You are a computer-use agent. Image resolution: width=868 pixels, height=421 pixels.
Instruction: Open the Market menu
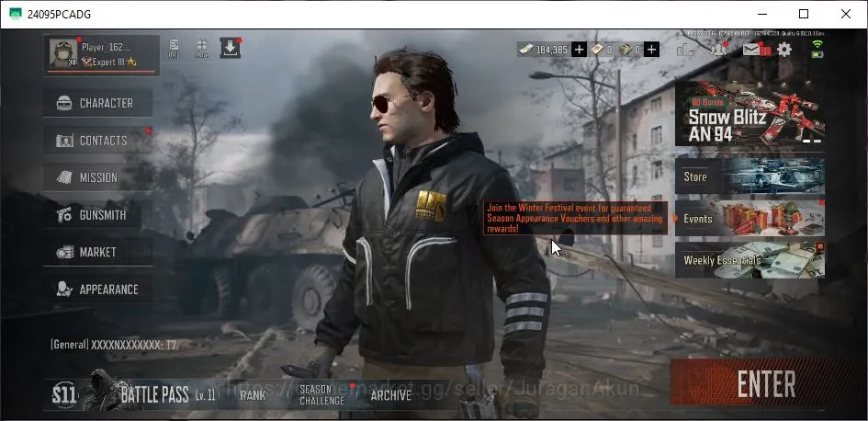click(98, 252)
